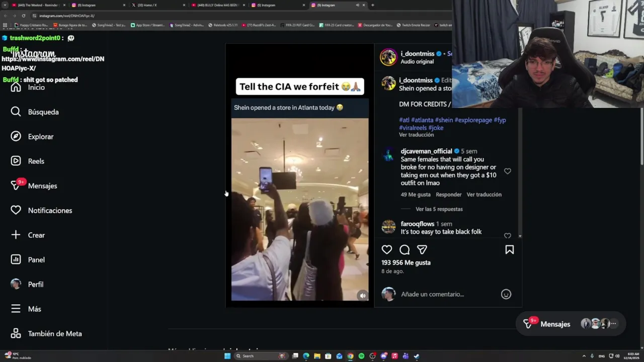This screenshot has height=362, width=644.
Task: Click the #shein hashtag
Action: 444,120
